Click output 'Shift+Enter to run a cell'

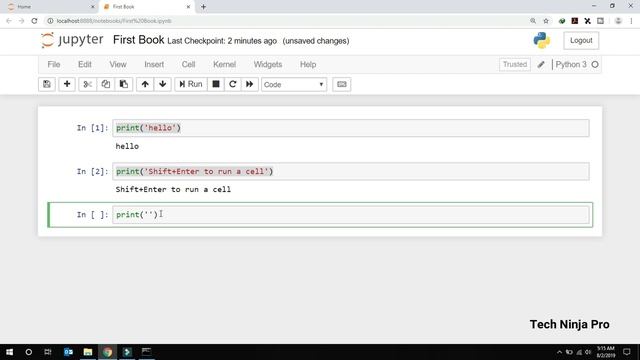tap(173, 189)
